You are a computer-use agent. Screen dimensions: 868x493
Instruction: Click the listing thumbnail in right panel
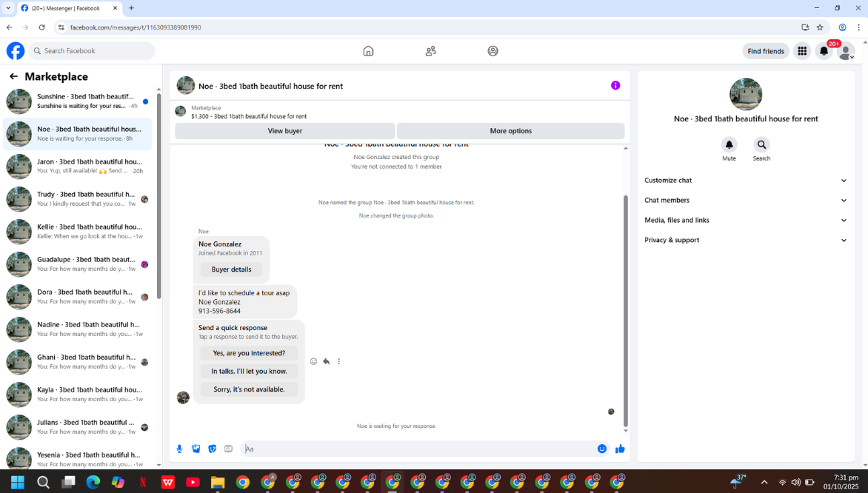746,94
